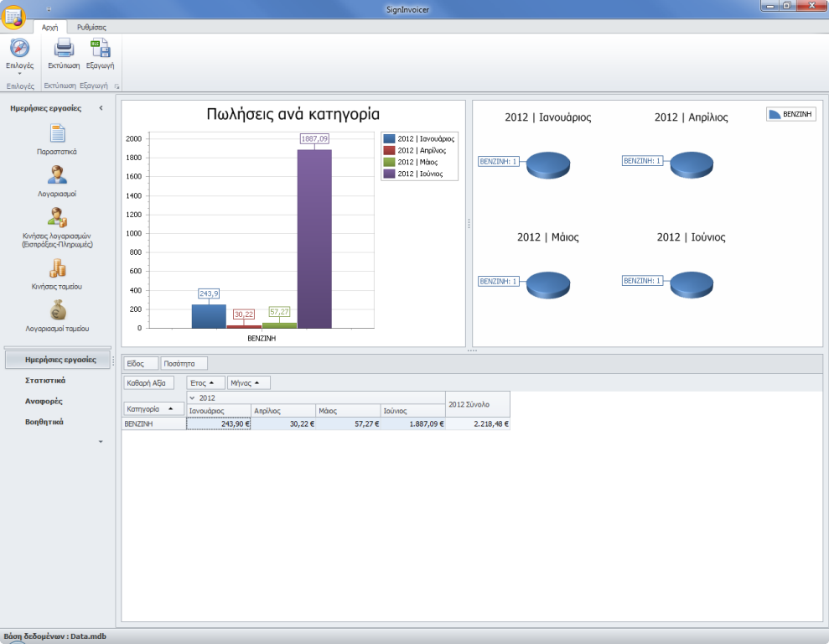Click the Εκτύπωση printer icon
829x644 pixels.
point(64,48)
